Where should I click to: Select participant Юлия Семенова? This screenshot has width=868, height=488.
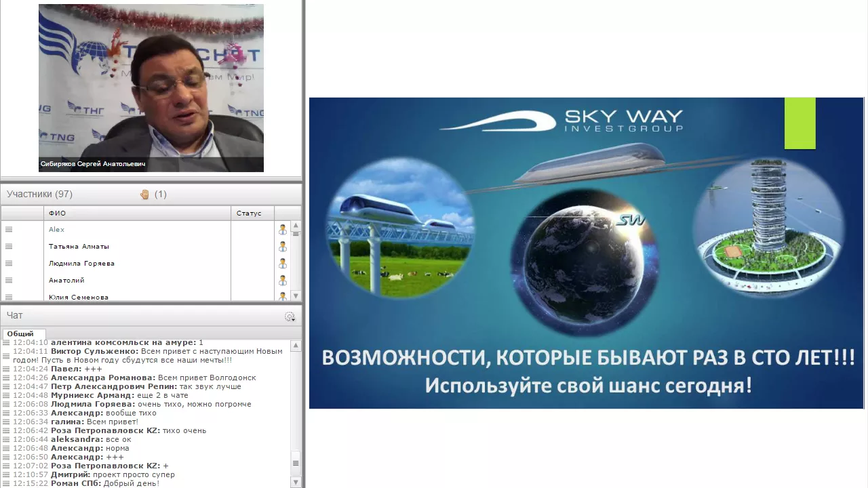point(79,297)
